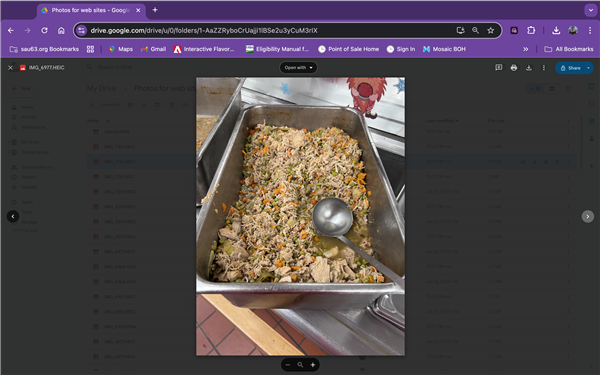
Task: Expand the Open with dropdown
Action: pos(298,68)
